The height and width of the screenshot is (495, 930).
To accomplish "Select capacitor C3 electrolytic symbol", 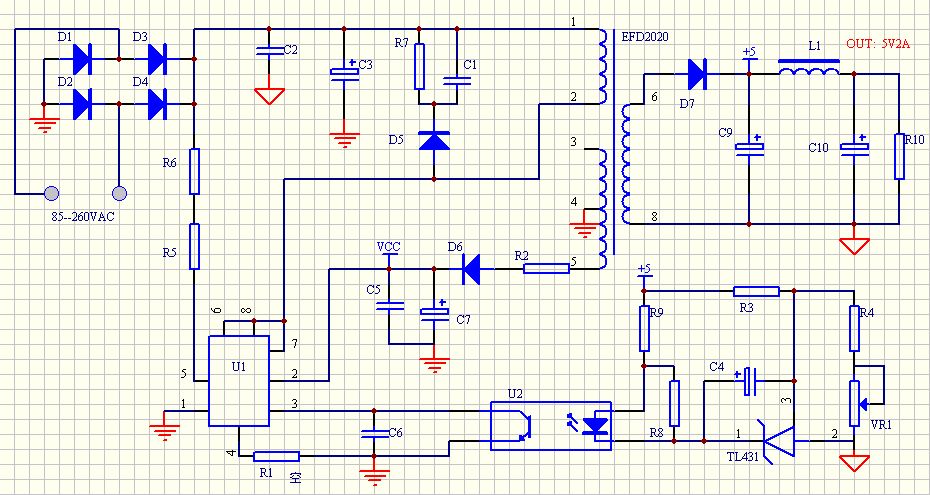I will click(344, 72).
